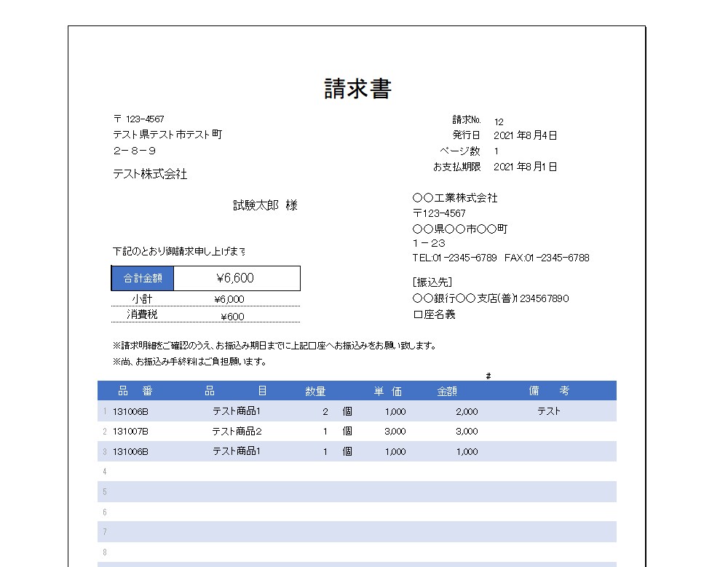Select the tax value ¥600
728x567 pixels.
point(233,317)
